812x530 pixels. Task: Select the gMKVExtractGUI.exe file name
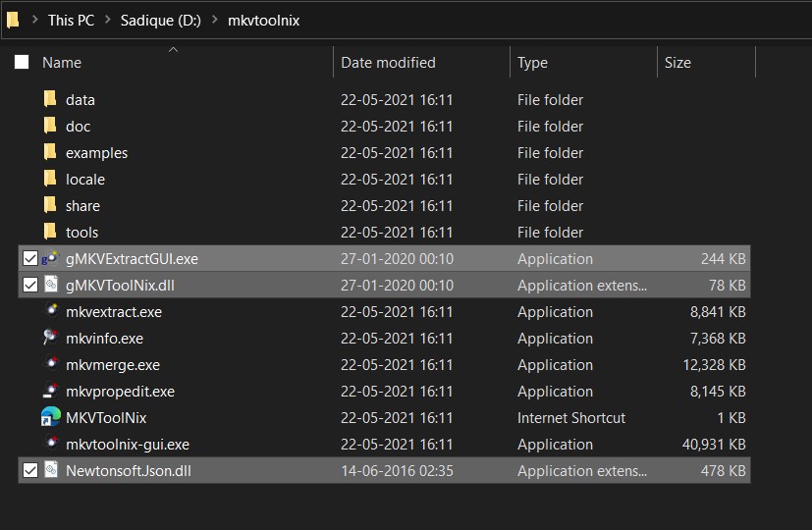132,259
